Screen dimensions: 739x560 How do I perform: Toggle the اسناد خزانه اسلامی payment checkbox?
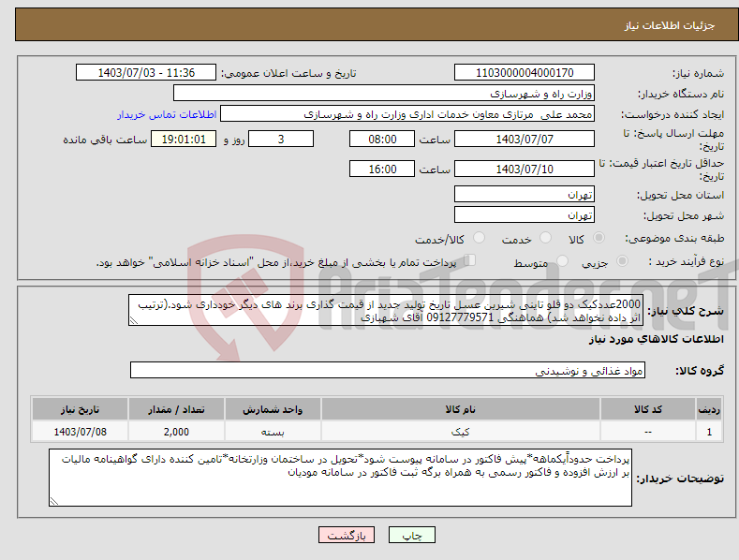(470, 260)
